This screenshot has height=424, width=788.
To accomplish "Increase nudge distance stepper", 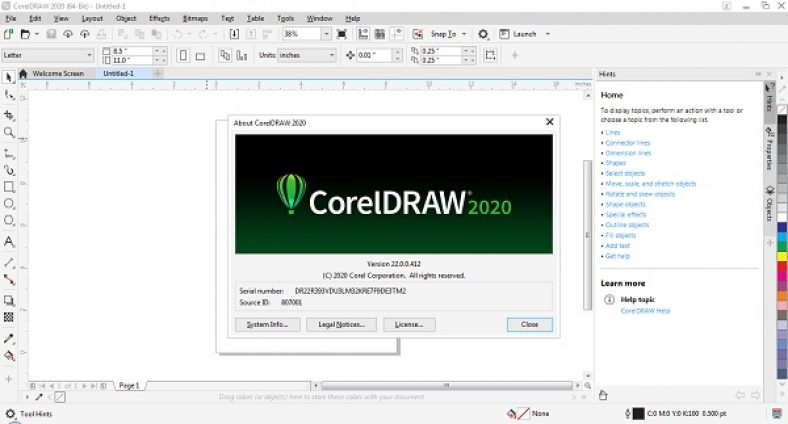I will (398, 52).
